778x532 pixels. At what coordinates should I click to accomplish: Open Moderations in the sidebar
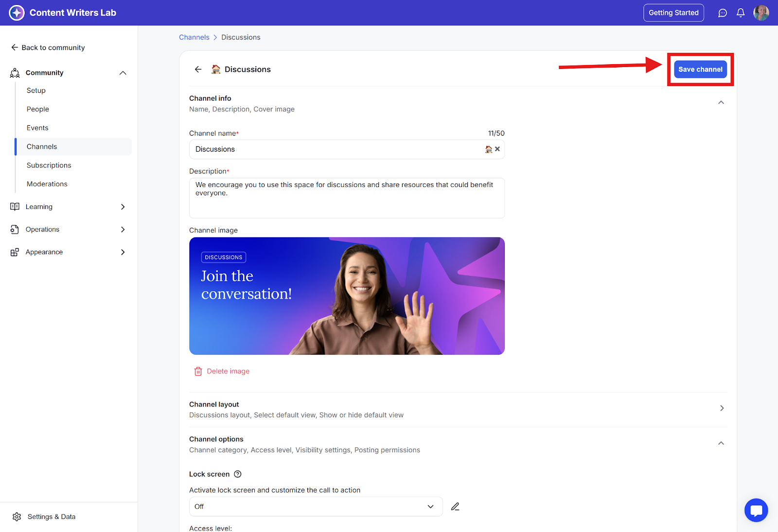[x=47, y=184]
